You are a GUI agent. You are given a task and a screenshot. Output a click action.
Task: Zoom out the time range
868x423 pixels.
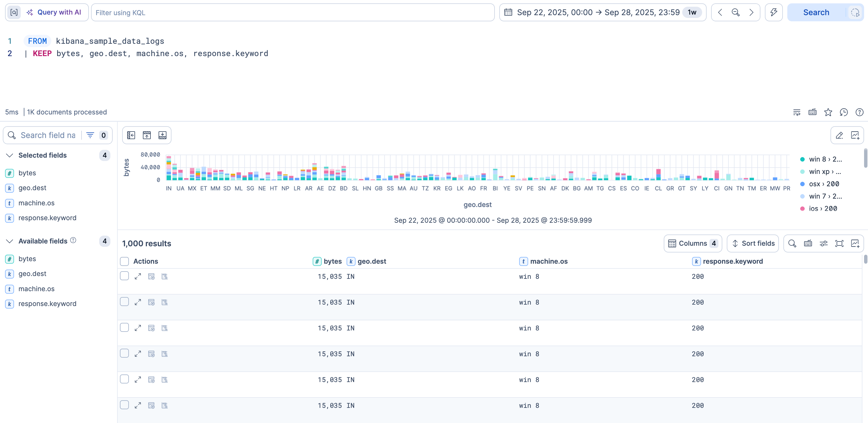tap(735, 12)
